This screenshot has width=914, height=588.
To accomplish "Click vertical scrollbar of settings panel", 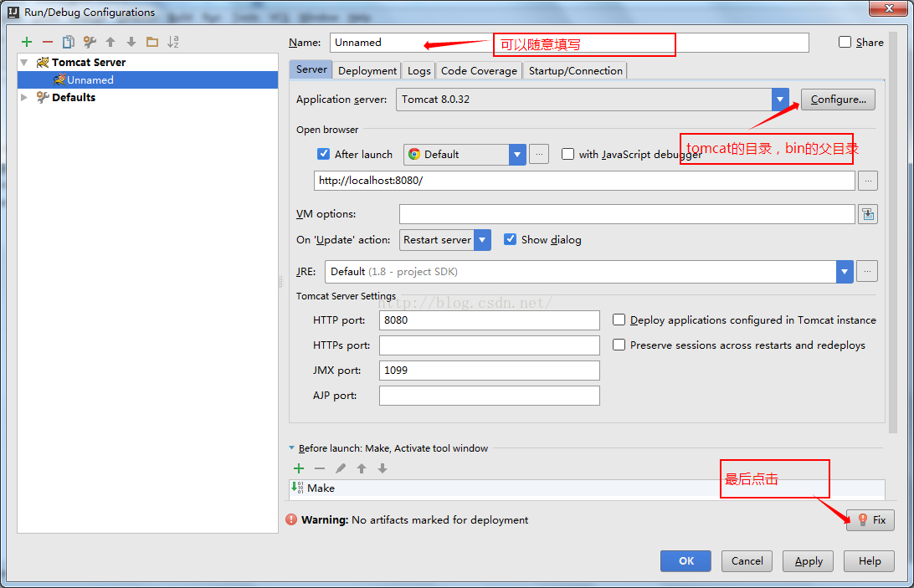I will click(x=893, y=233).
